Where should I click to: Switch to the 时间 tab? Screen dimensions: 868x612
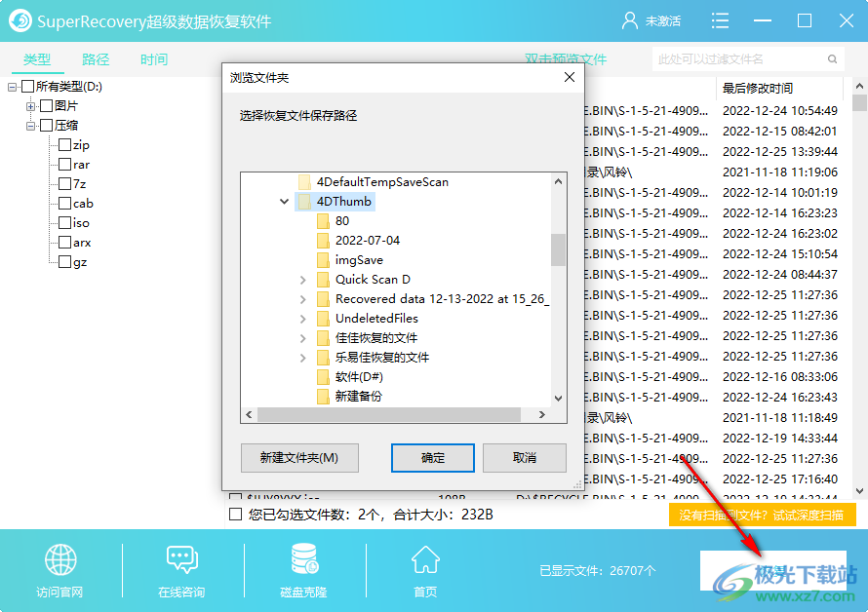154,59
